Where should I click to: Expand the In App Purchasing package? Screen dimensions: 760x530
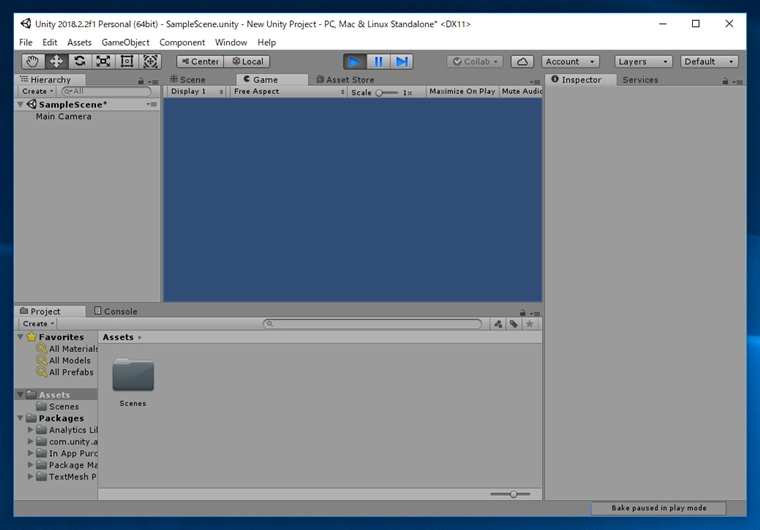(x=30, y=453)
